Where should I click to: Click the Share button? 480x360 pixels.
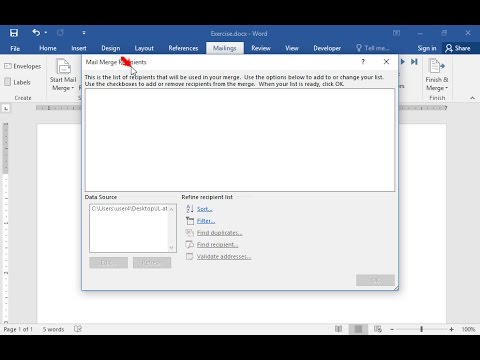coord(458,48)
